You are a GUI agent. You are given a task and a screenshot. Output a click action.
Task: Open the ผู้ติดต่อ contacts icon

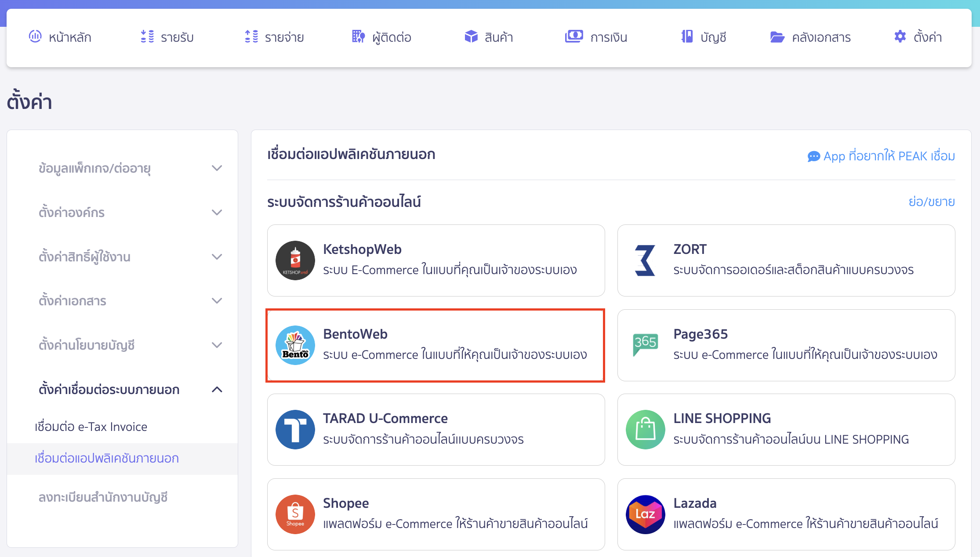[358, 37]
